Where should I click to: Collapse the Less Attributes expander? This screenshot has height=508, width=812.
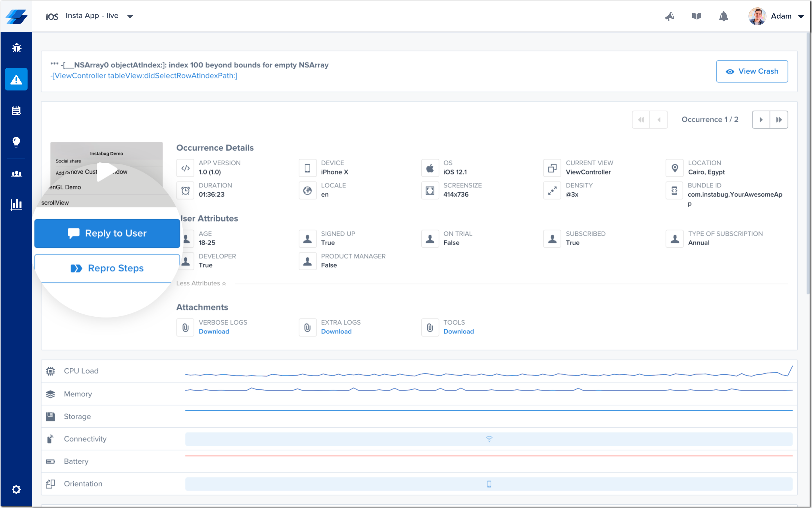[x=201, y=283]
